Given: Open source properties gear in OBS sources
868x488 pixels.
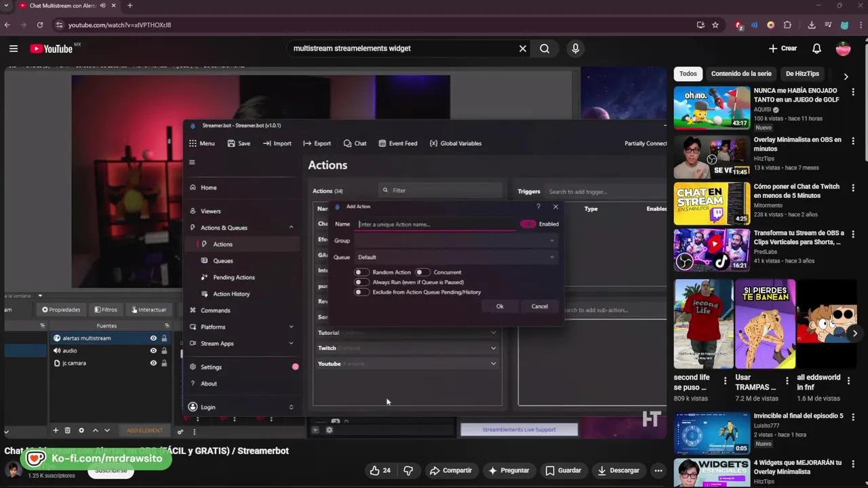Looking at the screenshot, I should tap(81, 430).
